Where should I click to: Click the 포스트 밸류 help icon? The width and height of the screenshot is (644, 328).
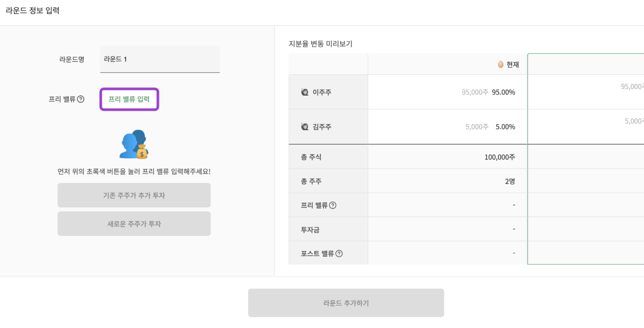point(339,254)
